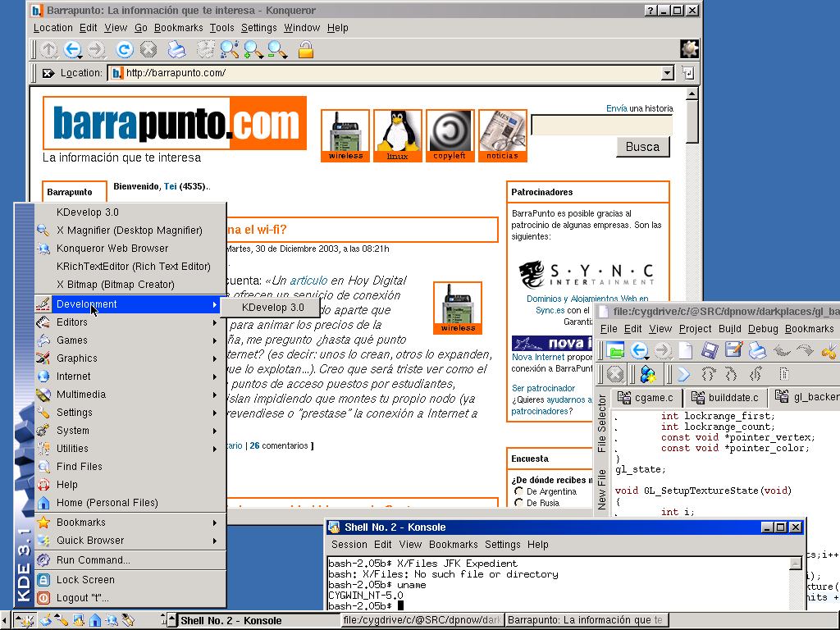
Task: Click the blue chevron run icon in KDevelop
Action: tap(683, 374)
